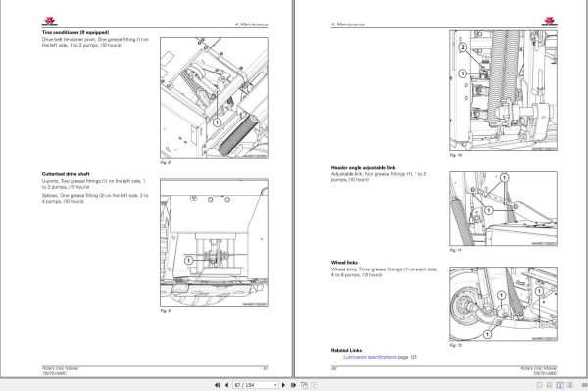Click the Massey Ferguson logo on left page
This screenshot has height=391, width=588.
coord(50,21)
